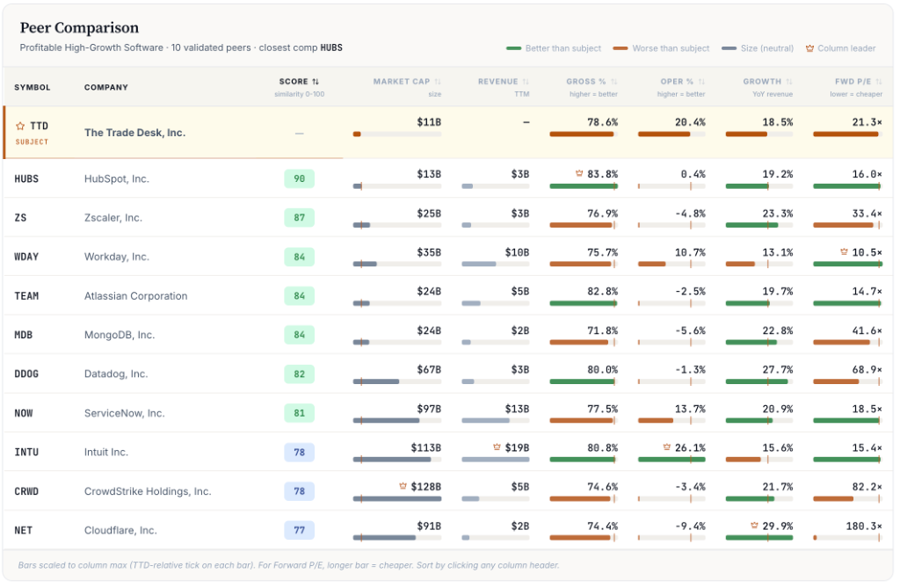Click the NOW symbol

click(24, 413)
